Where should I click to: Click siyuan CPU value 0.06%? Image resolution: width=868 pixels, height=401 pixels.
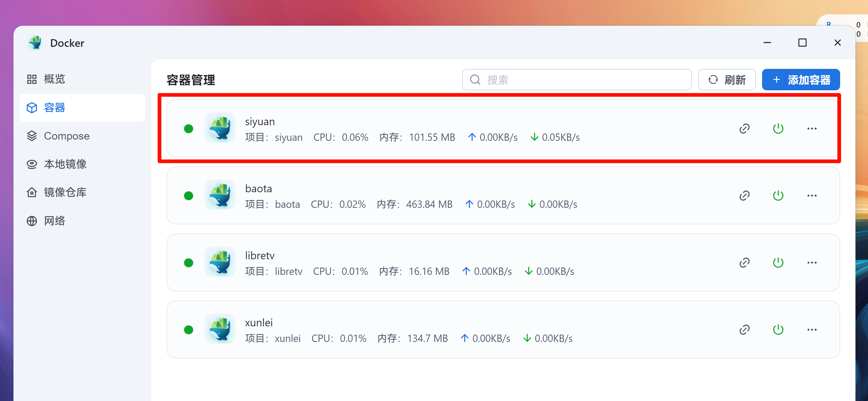355,137
